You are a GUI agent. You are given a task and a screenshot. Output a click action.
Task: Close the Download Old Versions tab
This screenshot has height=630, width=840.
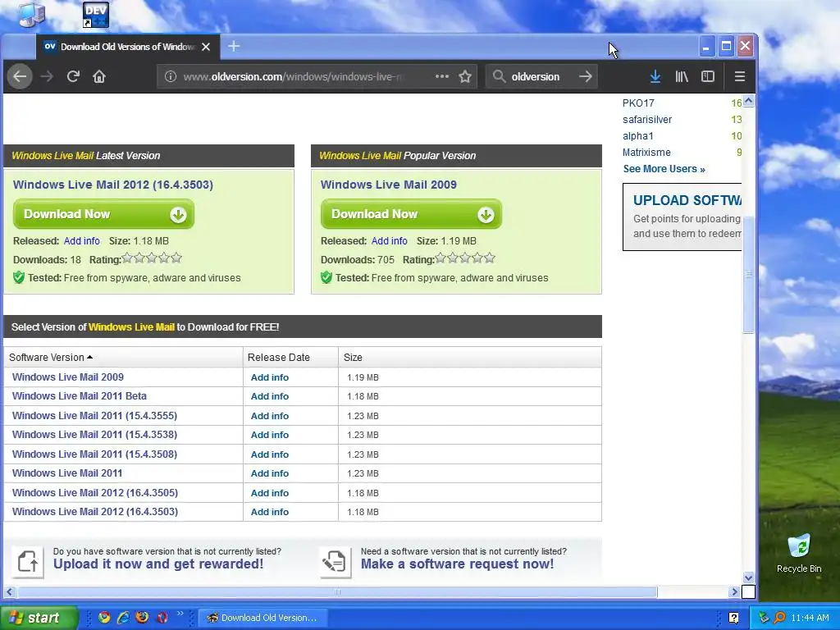coord(206,47)
